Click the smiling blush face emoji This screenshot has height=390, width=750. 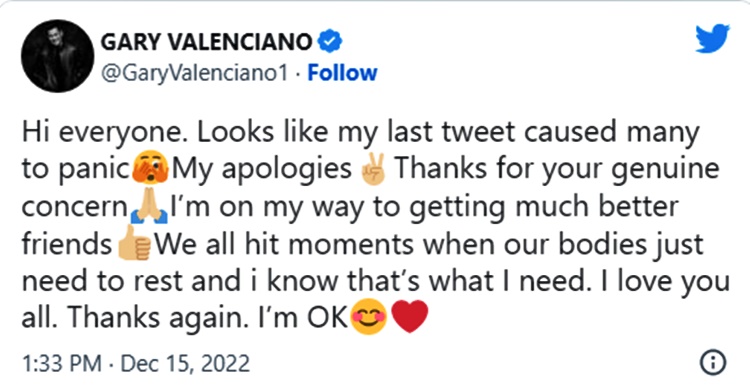click(368, 317)
